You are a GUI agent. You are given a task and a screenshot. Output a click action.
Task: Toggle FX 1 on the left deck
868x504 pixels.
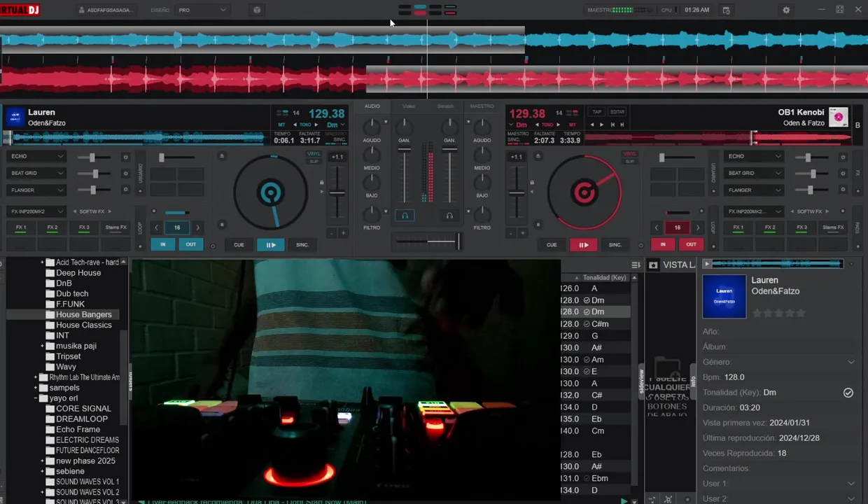tap(21, 227)
